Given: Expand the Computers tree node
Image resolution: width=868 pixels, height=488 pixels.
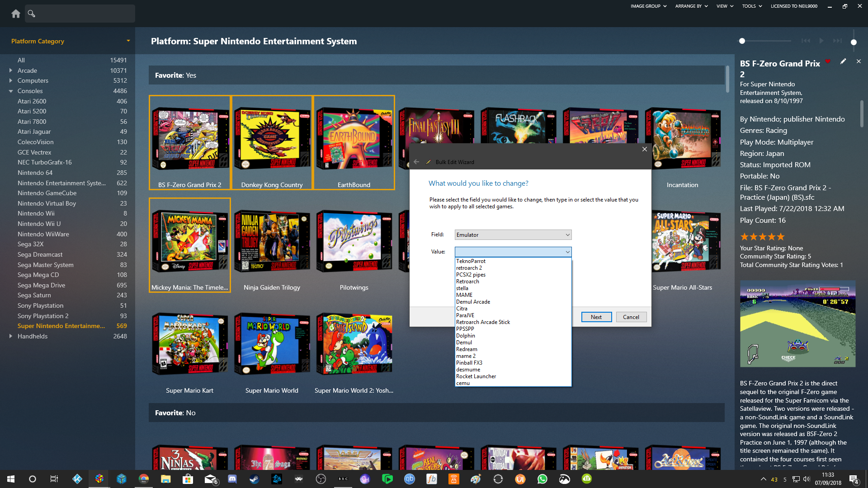Looking at the screenshot, I should [x=10, y=80].
